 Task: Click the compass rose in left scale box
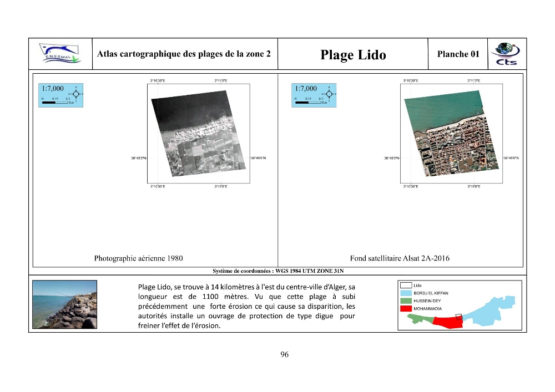coord(76,94)
